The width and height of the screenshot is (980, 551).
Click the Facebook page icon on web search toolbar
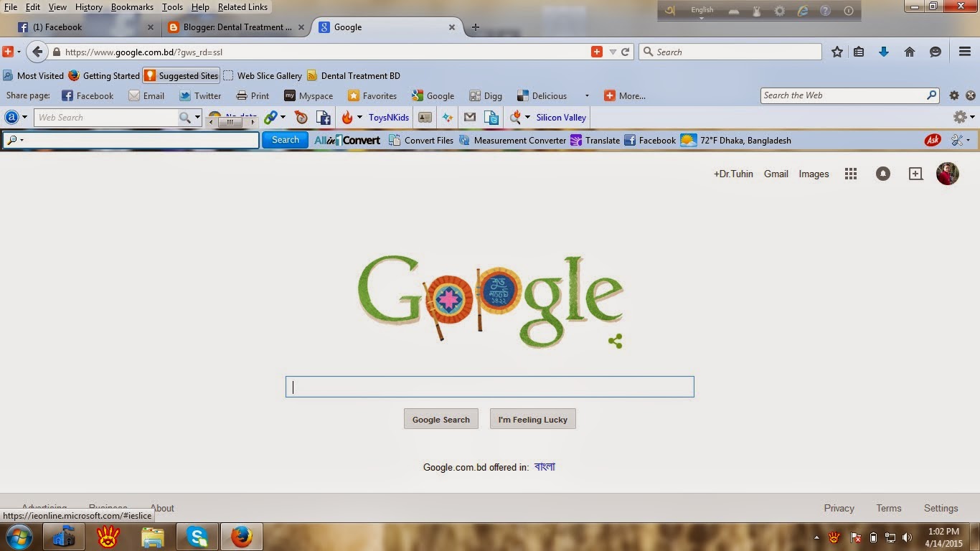(x=324, y=118)
